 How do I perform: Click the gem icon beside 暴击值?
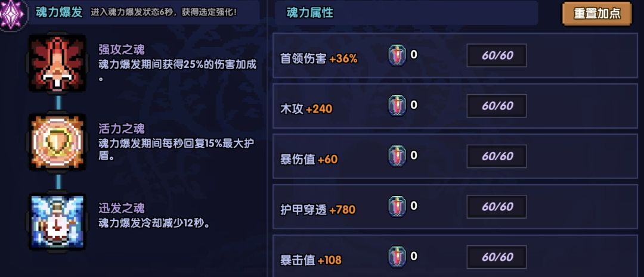[x=397, y=257]
